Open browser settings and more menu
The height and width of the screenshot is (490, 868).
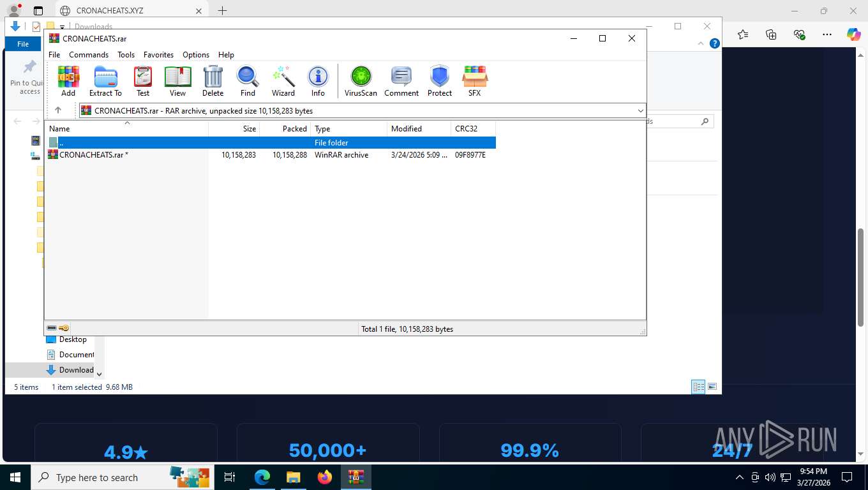827,34
